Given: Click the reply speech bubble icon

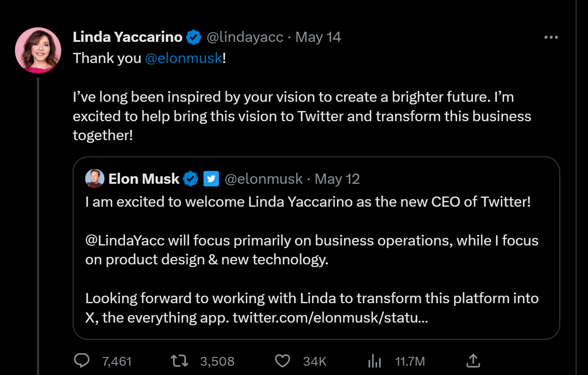Looking at the screenshot, I should click(x=82, y=361).
